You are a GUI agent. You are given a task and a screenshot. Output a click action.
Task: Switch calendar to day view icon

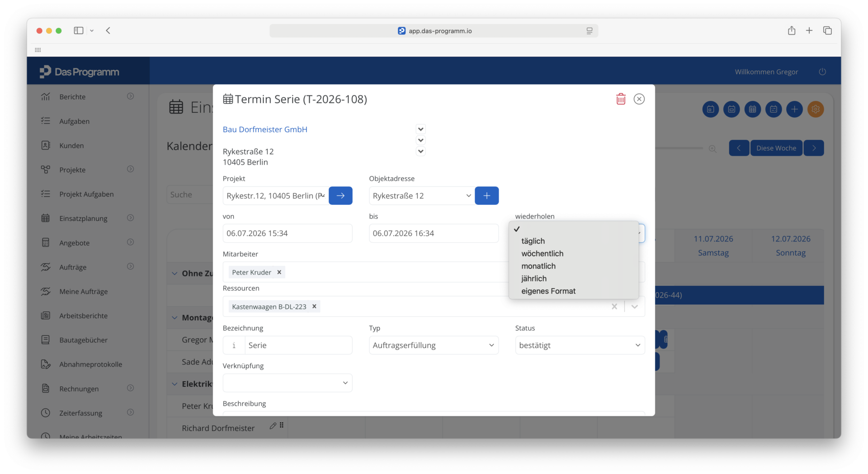tap(711, 109)
